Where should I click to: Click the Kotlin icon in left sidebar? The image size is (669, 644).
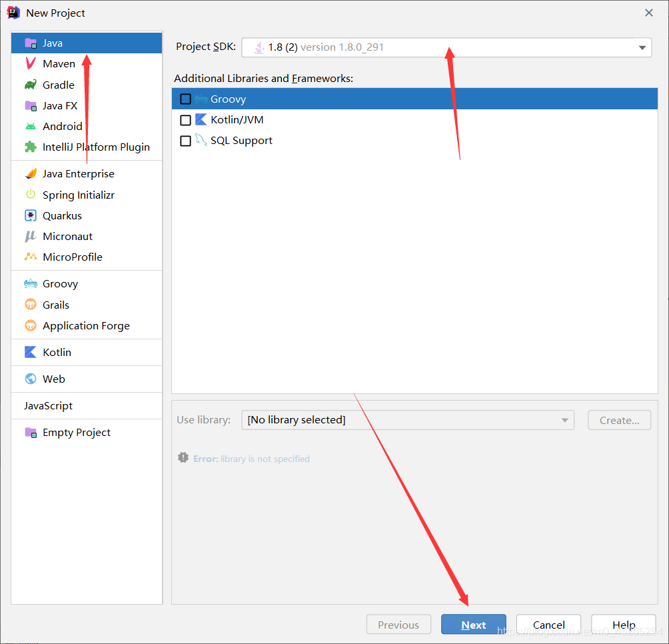[31, 352]
